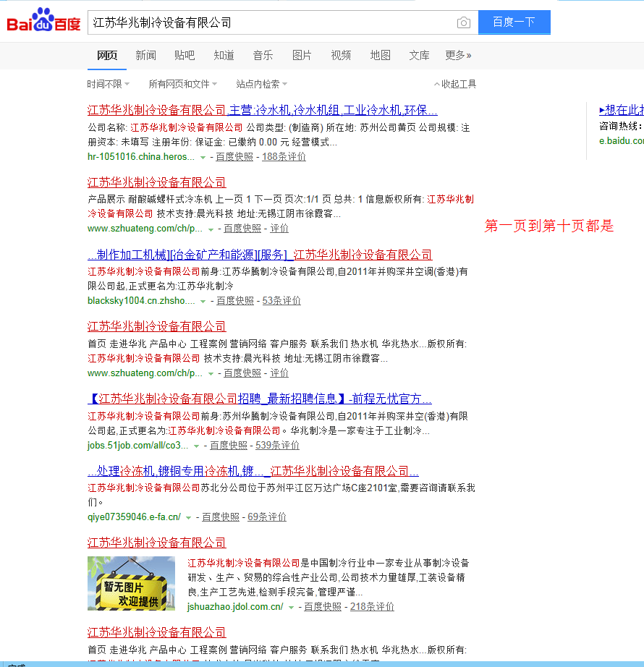The height and width of the screenshot is (667, 644).
Task: Select the 网页 tab
Action: pos(107,55)
